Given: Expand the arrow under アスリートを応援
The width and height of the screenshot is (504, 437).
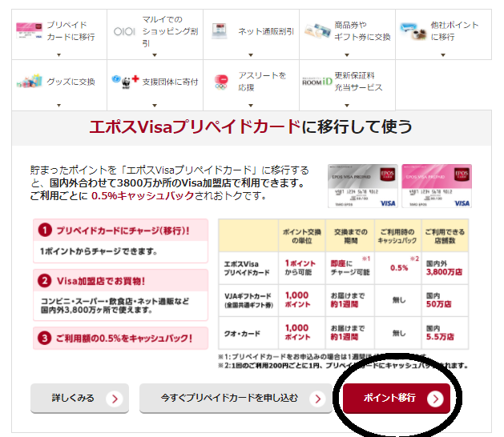Looking at the screenshot, I should pyautogui.click(x=251, y=106).
